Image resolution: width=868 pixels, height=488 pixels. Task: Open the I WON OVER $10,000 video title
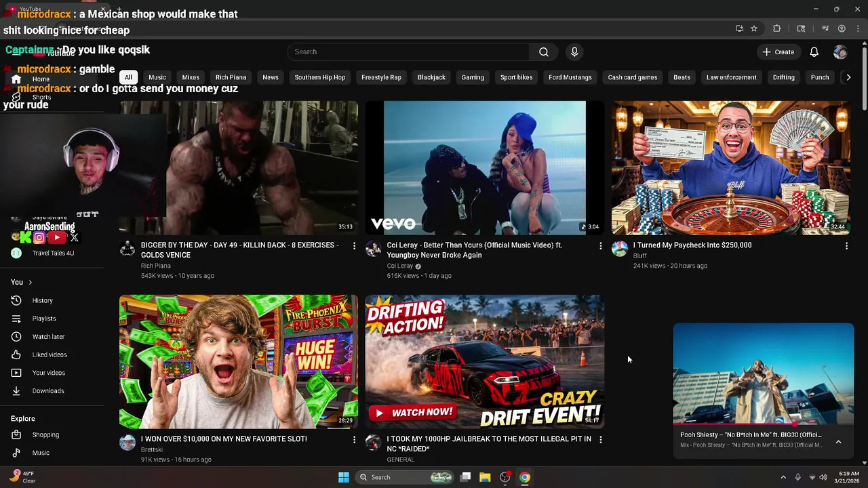[x=224, y=439]
